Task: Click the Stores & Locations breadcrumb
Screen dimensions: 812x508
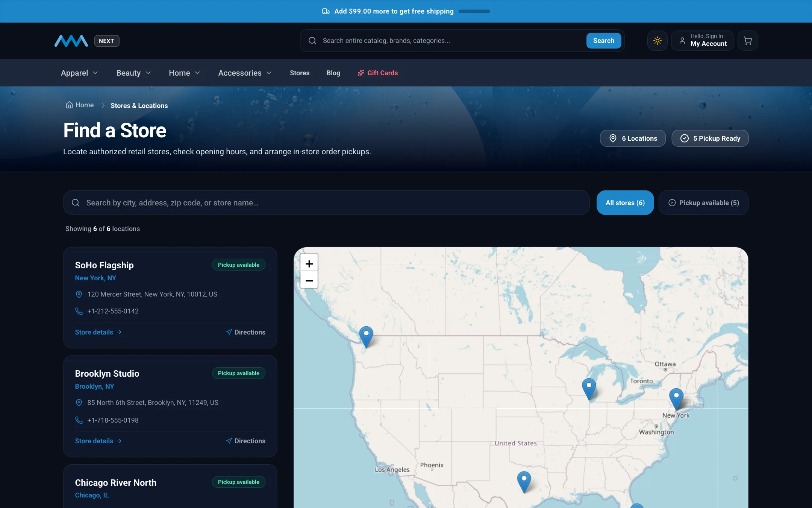Action: click(139, 106)
